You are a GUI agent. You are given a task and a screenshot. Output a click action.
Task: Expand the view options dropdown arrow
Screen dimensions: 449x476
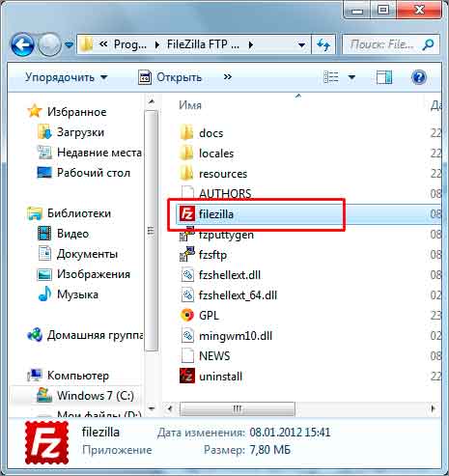click(351, 77)
